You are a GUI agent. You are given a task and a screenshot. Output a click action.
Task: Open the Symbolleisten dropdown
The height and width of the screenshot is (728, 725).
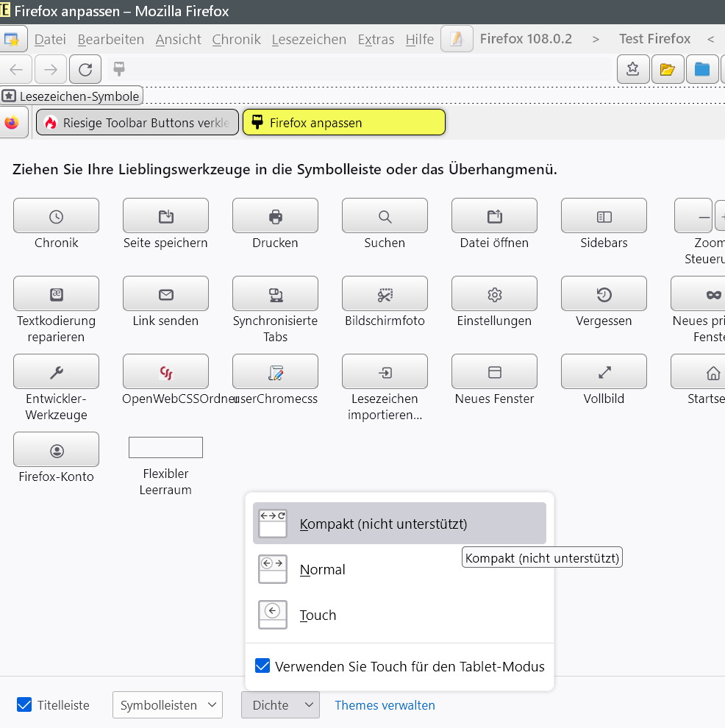pyautogui.click(x=168, y=704)
